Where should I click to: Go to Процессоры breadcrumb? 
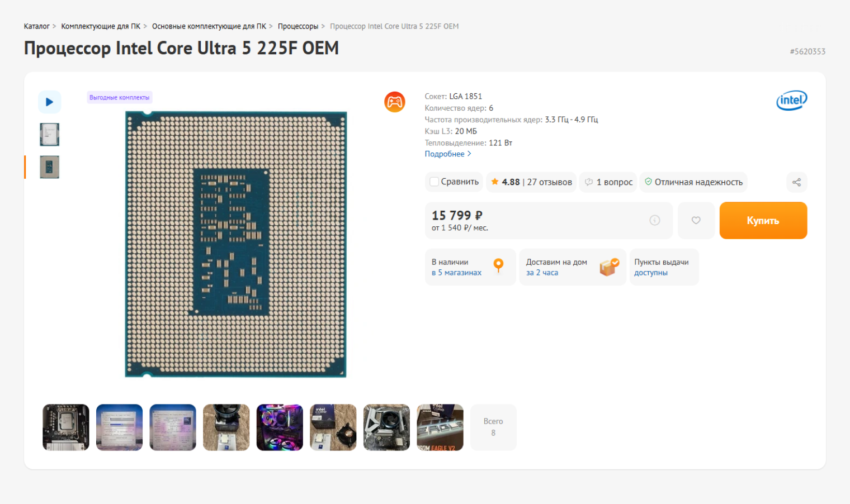(298, 26)
